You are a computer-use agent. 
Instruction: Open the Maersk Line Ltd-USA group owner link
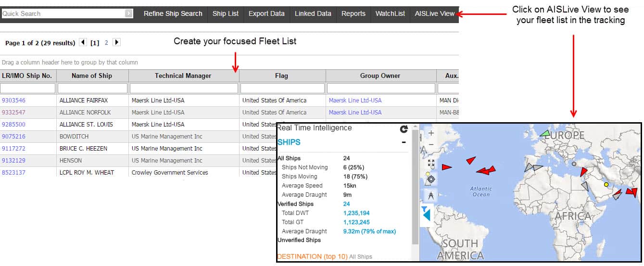[x=355, y=101]
